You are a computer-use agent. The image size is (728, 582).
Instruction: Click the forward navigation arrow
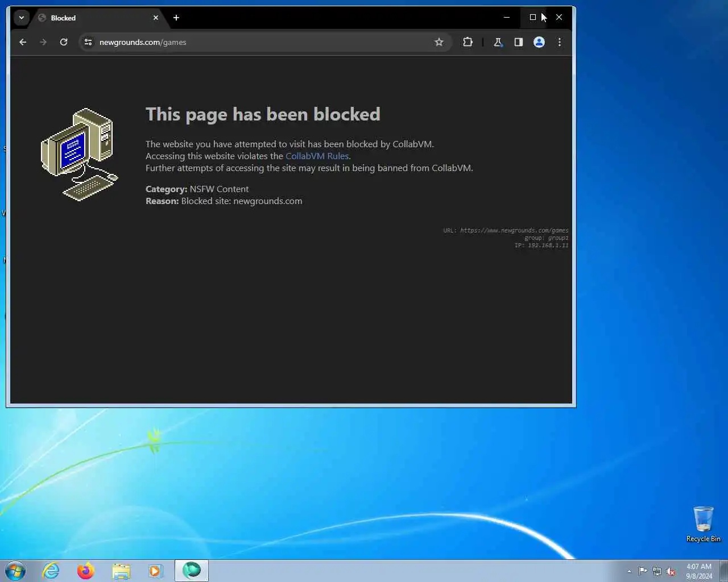pyautogui.click(x=43, y=42)
